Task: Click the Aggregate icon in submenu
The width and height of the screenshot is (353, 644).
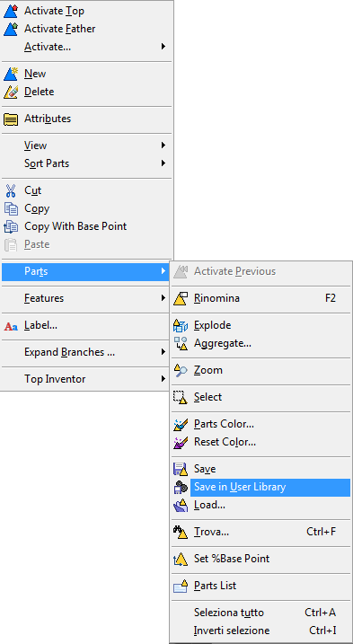Action: pyautogui.click(x=181, y=343)
